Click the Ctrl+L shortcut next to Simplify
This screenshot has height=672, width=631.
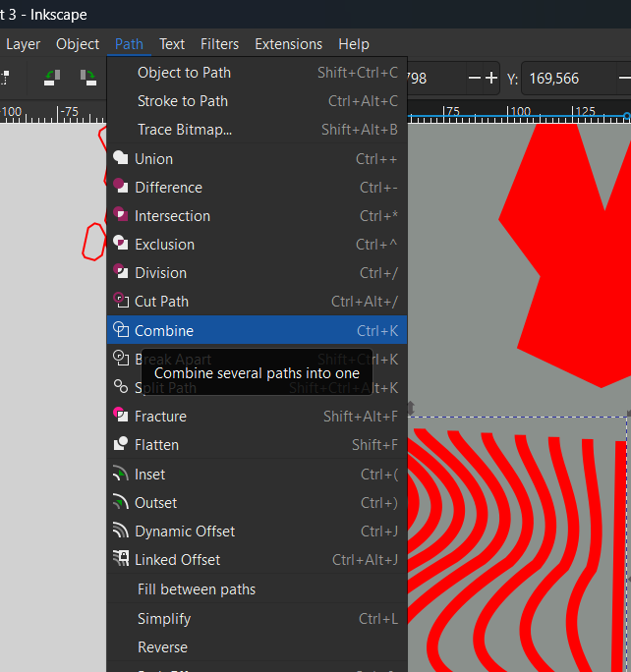click(378, 619)
